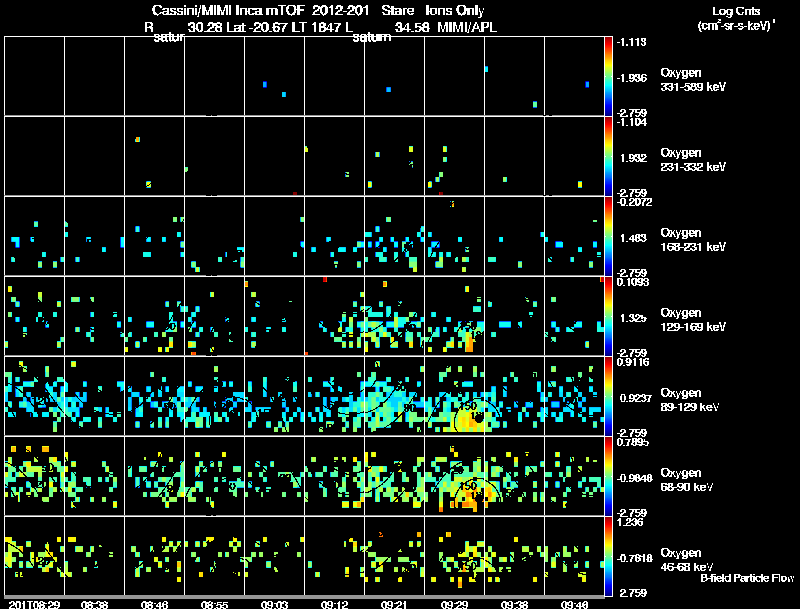Click the 08:29 time axis label

tap(34, 604)
